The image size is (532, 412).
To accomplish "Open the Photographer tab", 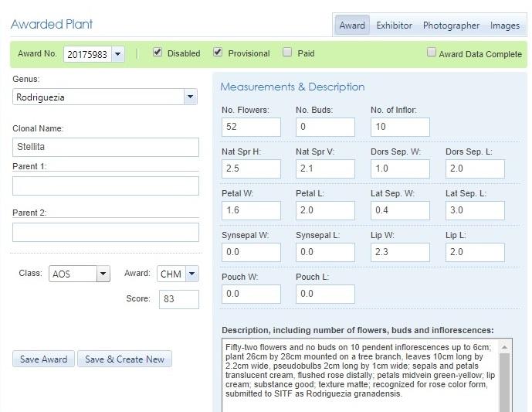I will click(x=451, y=26).
